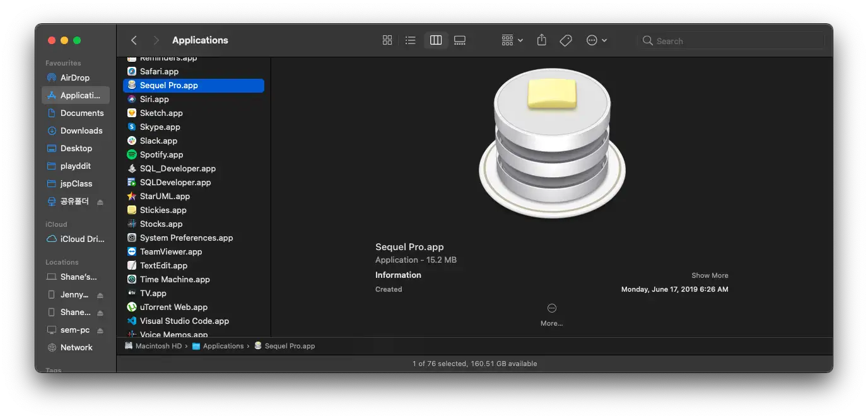Select the highlighted Sequel Pro.app row
The height and width of the screenshot is (419, 868).
(194, 85)
